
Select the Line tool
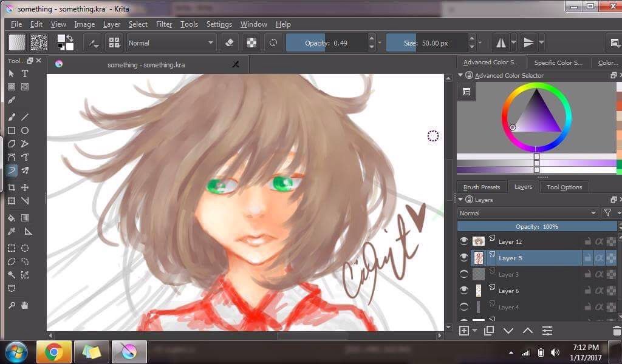point(24,117)
